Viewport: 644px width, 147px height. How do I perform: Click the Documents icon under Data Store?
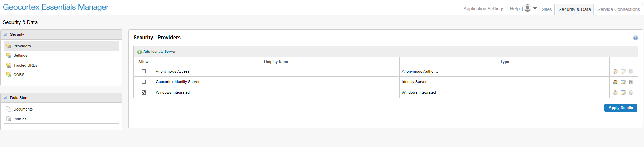coord(9,109)
